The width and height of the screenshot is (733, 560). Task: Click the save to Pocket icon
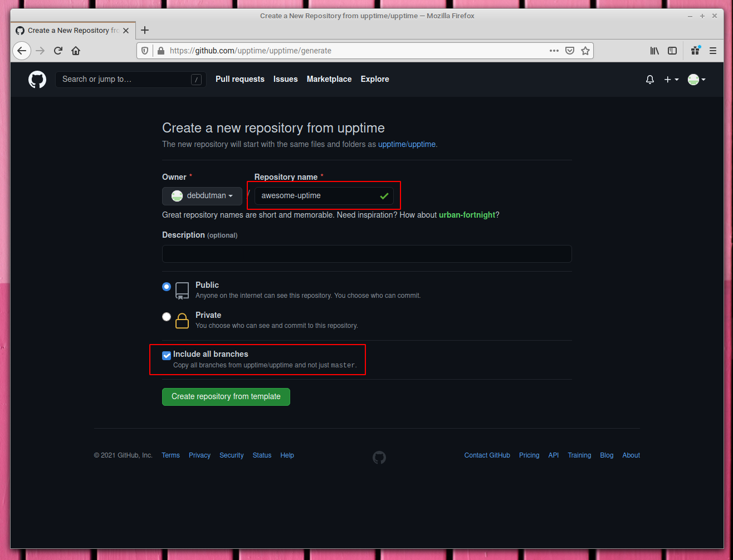[570, 50]
